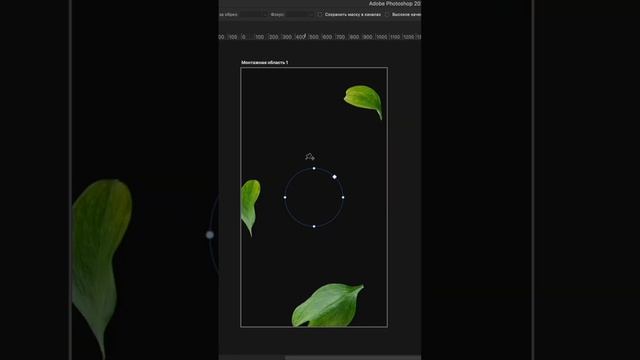Click the right handle of blur circle

343,198
